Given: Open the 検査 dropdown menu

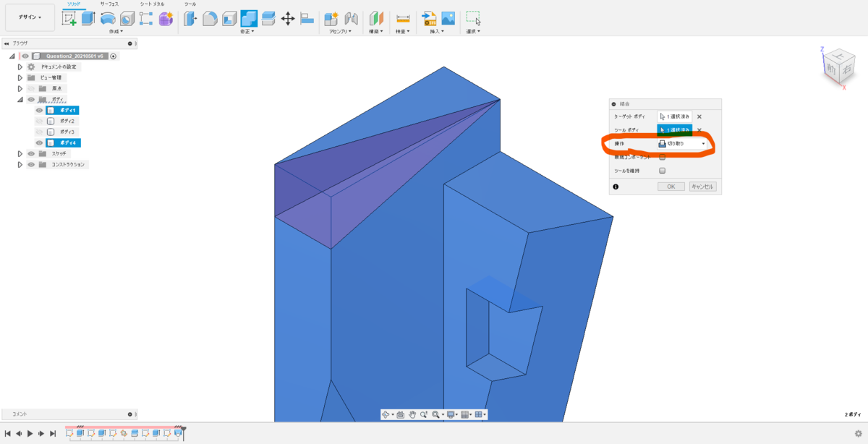Looking at the screenshot, I should [403, 32].
